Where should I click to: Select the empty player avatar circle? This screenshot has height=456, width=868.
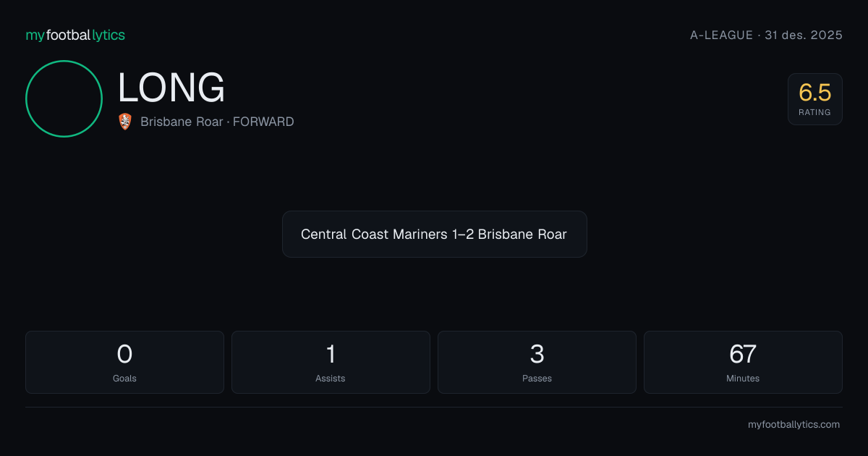(64, 98)
